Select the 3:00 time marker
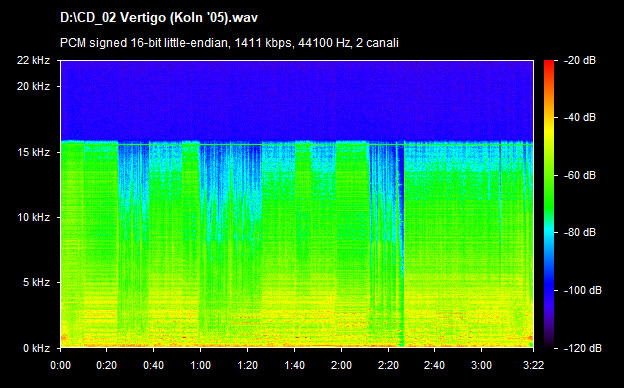The width and height of the screenshot is (624, 388). point(482,365)
